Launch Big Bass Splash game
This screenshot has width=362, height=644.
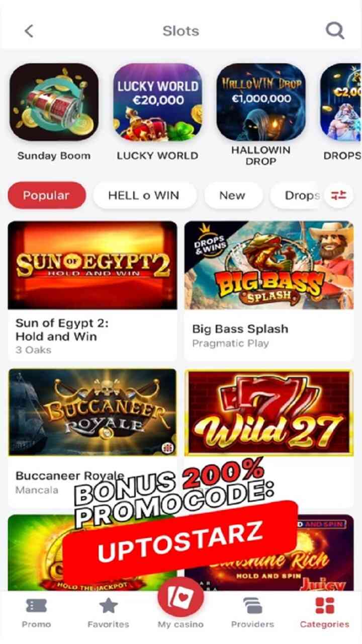coord(269,291)
